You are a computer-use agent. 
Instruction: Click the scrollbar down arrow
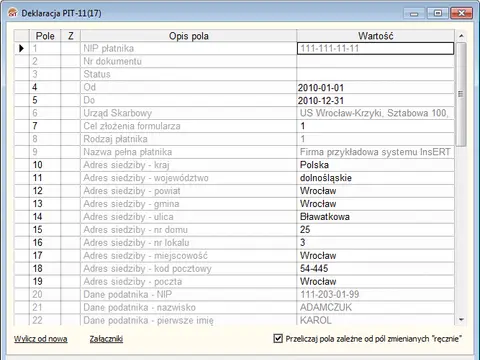click(461, 320)
